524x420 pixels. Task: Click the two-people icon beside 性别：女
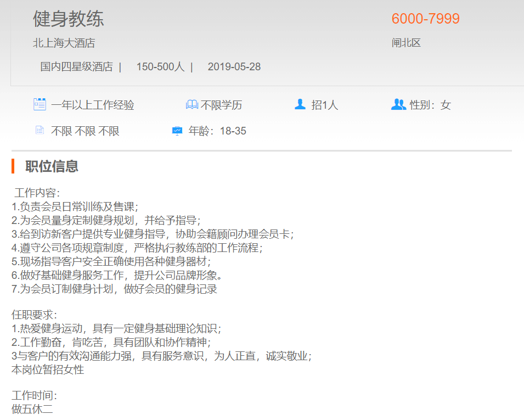pos(398,104)
